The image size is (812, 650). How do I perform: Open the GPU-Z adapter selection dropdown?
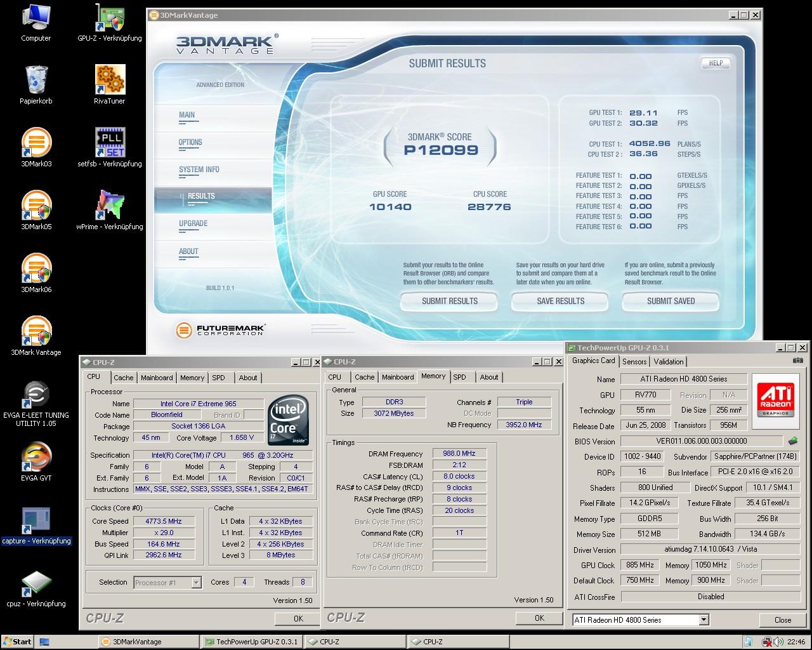(x=704, y=620)
